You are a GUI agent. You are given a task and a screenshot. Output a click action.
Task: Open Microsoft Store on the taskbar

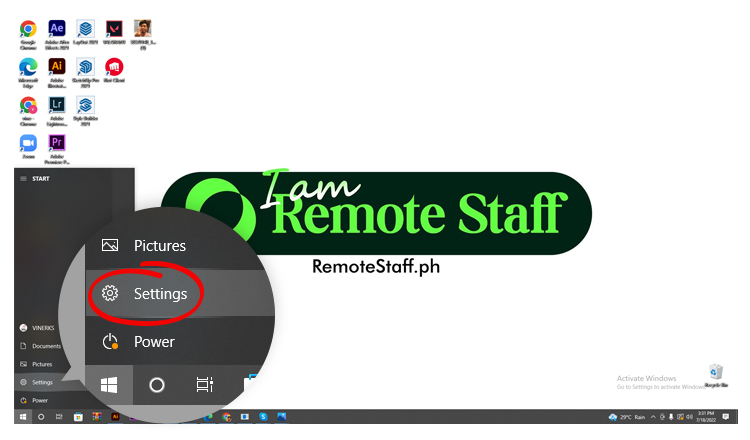pyautogui.click(x=78, y=417)
